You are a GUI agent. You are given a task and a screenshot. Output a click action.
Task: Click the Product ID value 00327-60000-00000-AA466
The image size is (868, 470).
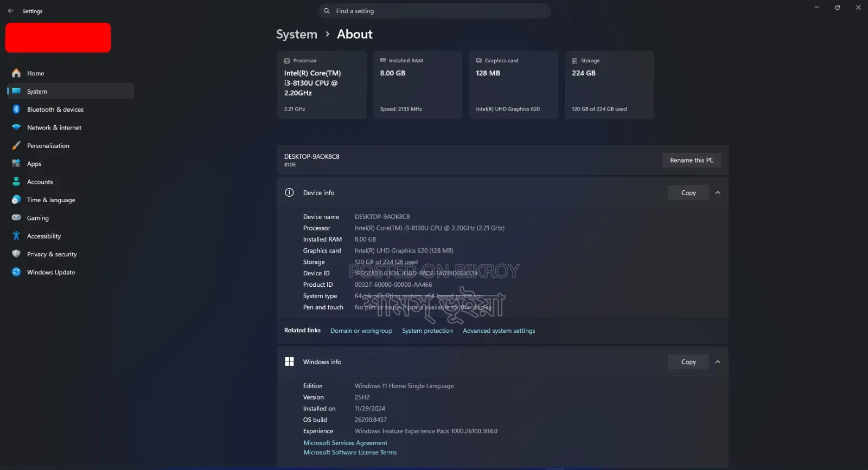click(393, 285)
